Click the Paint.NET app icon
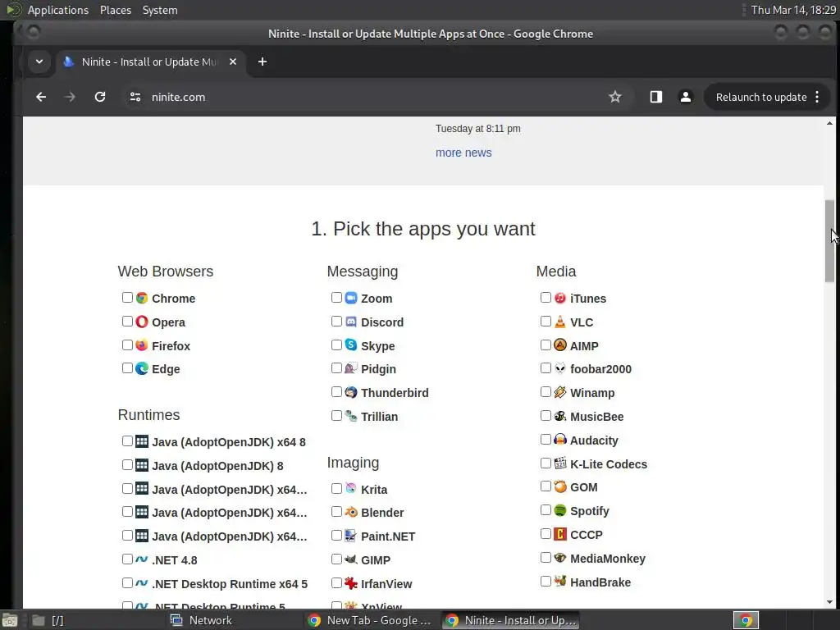The height and width of the screenshot is (630, 840). click(x=351, y=536)
